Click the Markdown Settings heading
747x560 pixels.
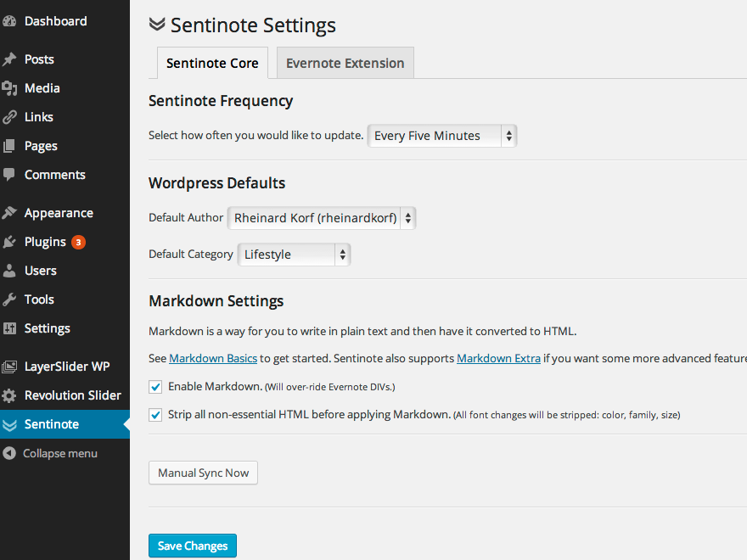(x=216, y=301)
